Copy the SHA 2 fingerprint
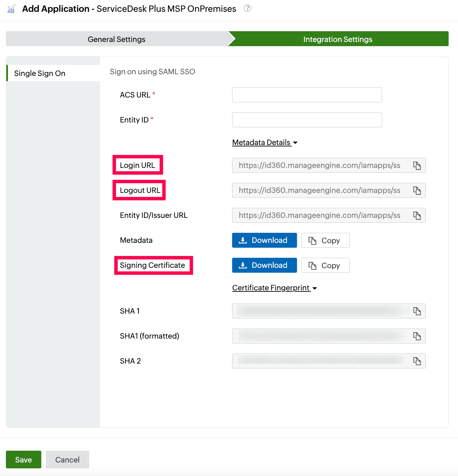The width and height of the screenshot is (458, 476). (x=417, y=361)
